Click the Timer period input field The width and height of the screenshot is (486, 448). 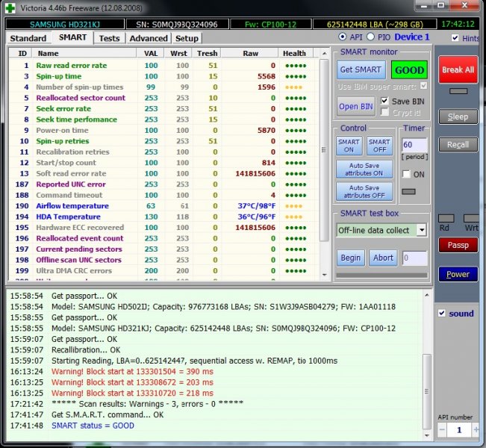click(413, 143)
